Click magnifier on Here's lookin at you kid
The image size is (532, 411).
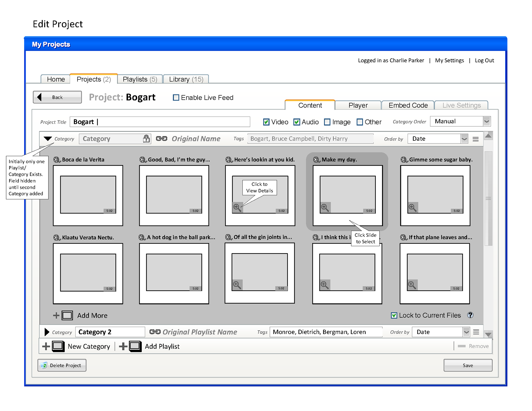click(x=237, y=207)
